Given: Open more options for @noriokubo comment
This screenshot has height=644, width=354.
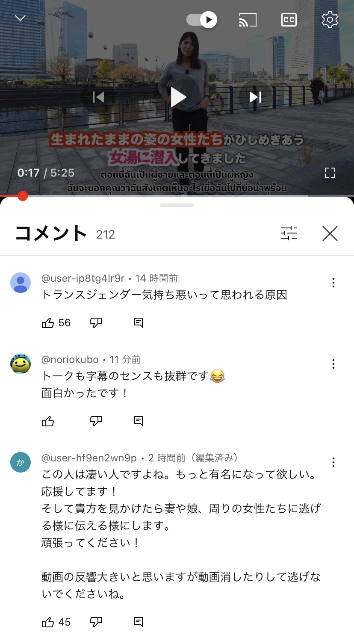Looking at the screenshot, I should pos(333,364).
